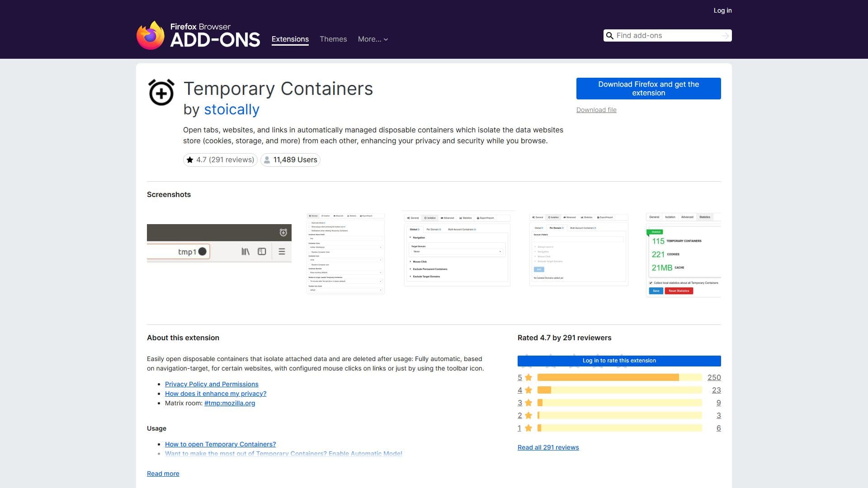The image size is (868, 488).
Task: Open the 4.7 (291 reviews) badge
Action: [220, 160]
